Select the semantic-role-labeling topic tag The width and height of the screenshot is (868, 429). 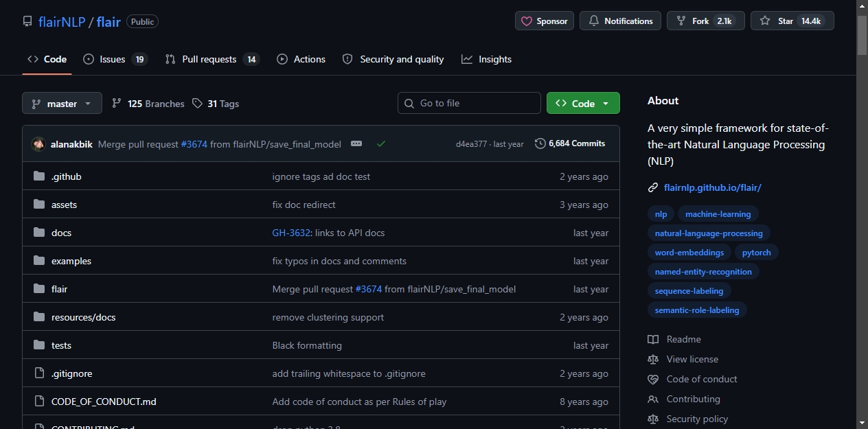697,310
